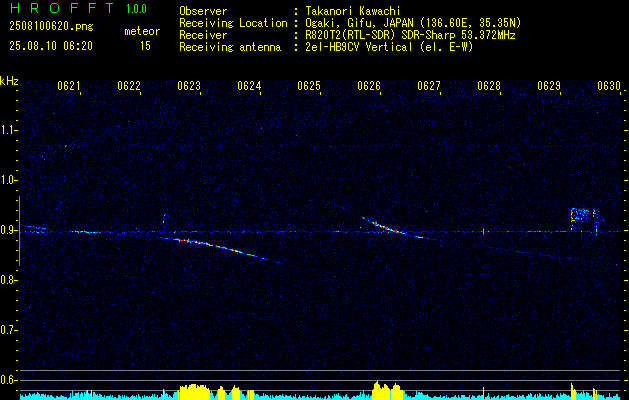The width and height of the screenshot is (629, 400).
Task: Click time marker 0626
Action: coord(369,85)
